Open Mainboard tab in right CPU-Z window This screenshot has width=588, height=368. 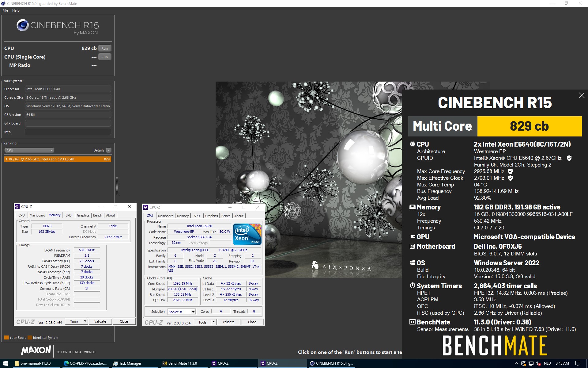(x=166, y=216)
